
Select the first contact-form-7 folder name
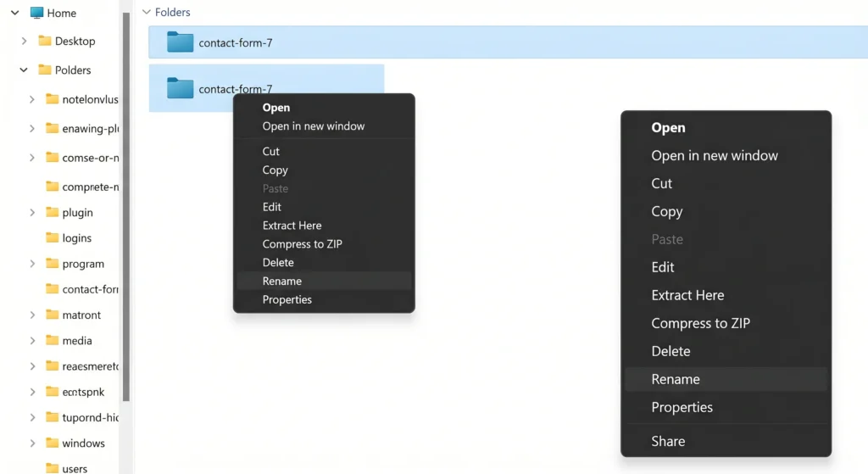pyautogui.click(x=236, y=42)
